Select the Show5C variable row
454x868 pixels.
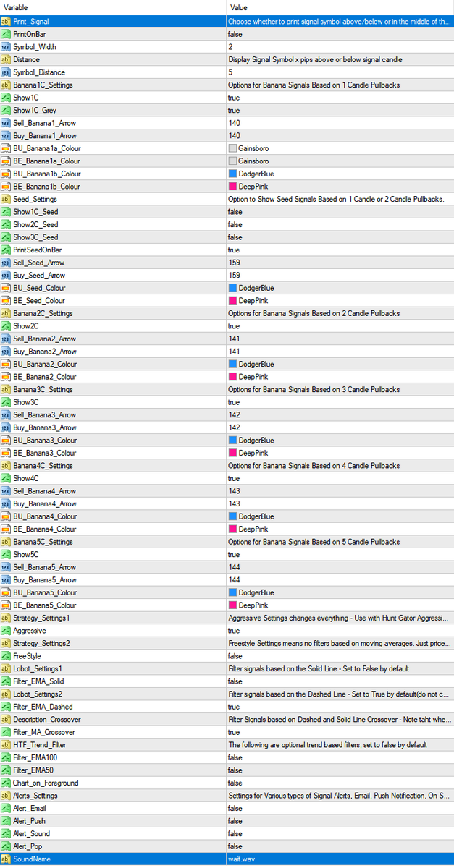[227, 554]
